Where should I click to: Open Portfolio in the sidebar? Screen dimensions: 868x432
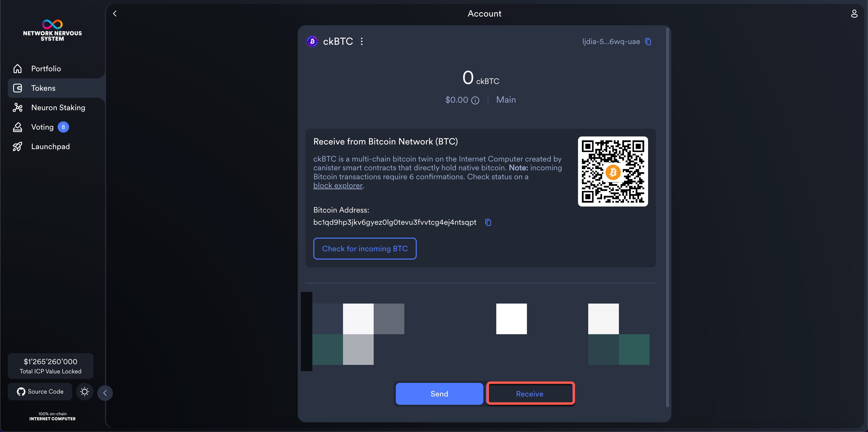pyautogui.click(x=46, y=69)
